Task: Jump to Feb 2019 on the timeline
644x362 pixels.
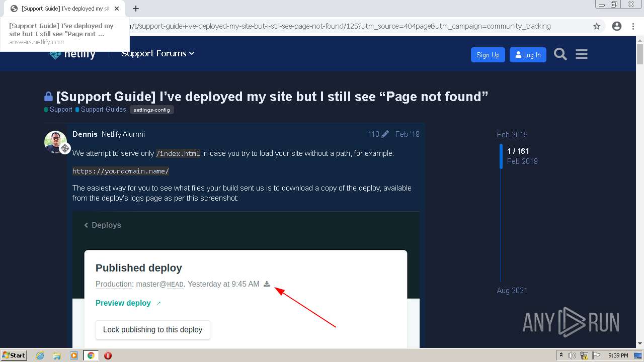Action: click(x=512, y=135)
